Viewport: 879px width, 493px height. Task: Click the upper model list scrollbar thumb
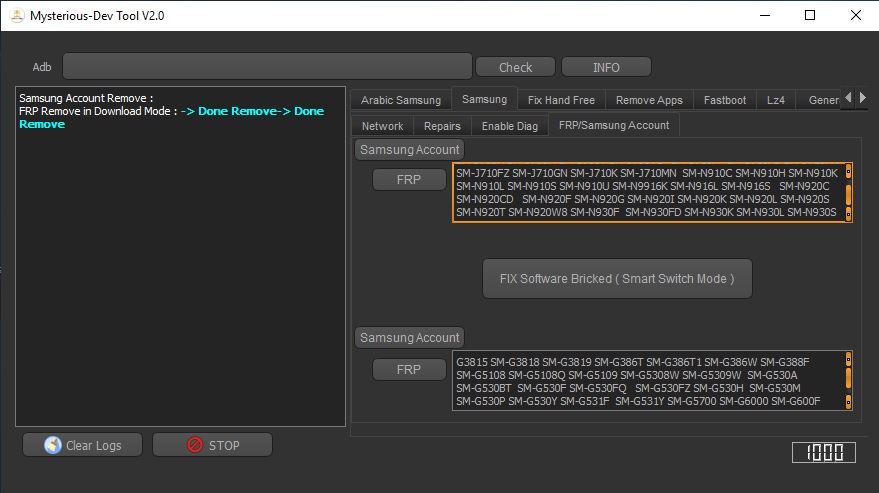click(x=848, y=195)
